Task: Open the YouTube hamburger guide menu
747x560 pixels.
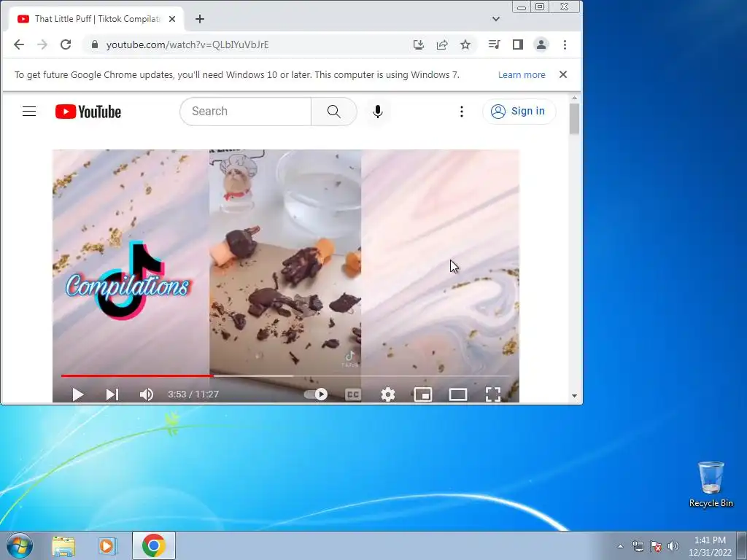Action: pyautogui.click(x=29, y=112)
